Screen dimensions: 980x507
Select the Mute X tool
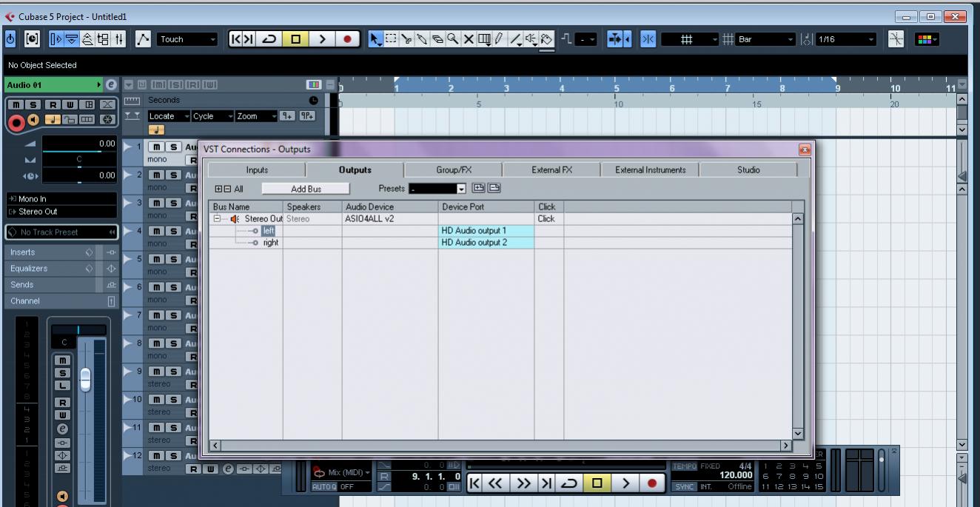pos(468,39)
